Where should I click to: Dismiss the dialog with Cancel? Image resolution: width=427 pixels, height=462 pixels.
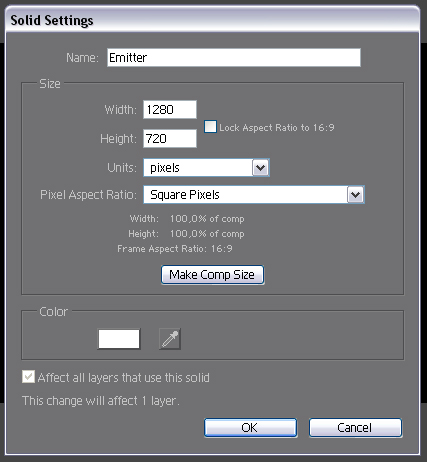[x=355, y=428]
